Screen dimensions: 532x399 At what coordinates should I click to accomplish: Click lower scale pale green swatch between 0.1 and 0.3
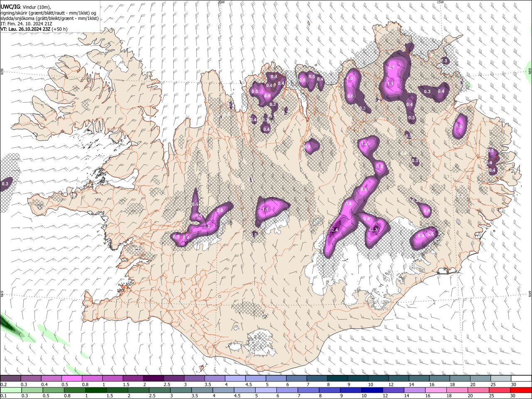click(x=10, y=390)
